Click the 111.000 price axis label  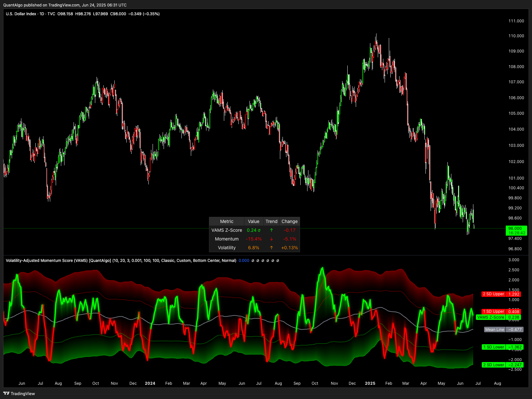(x=516, y=21)
